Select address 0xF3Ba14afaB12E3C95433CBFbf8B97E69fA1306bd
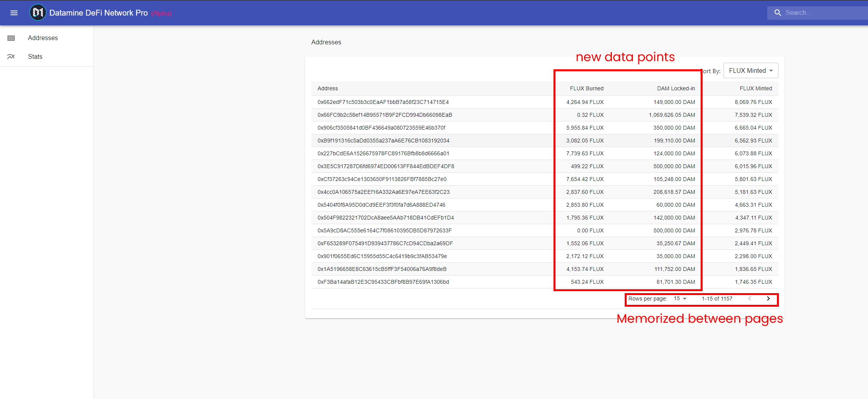The width and height of the screenshot is (868, 399). click(x=383, y=282)
